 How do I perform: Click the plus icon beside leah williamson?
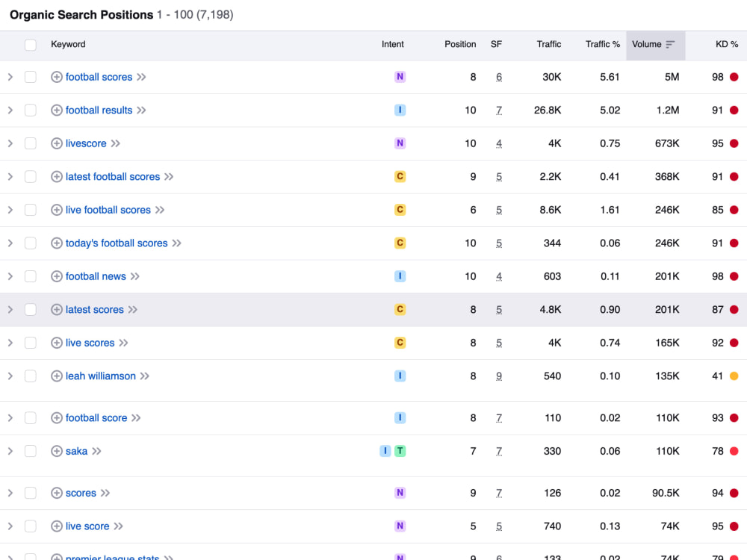pos(56,376)
